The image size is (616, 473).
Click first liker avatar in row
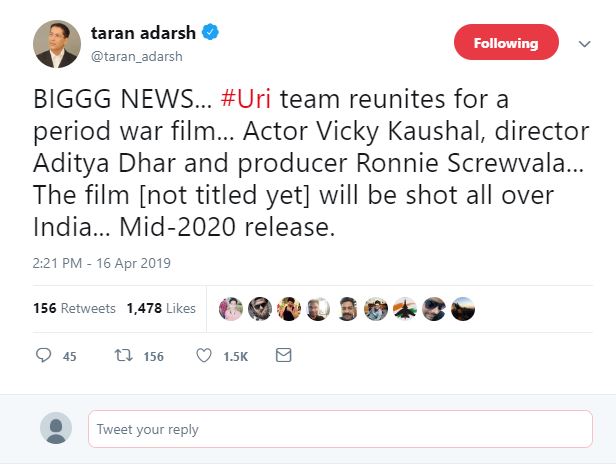[x=231, y=308]
